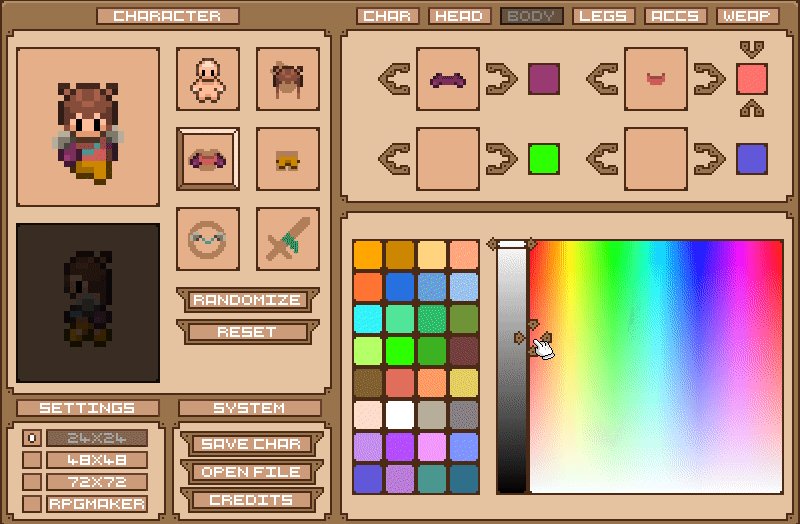Viewport: 800px width, 524px height.
Task: Select the blue-violet color slot swatch
Action: (x=752, y=159)
